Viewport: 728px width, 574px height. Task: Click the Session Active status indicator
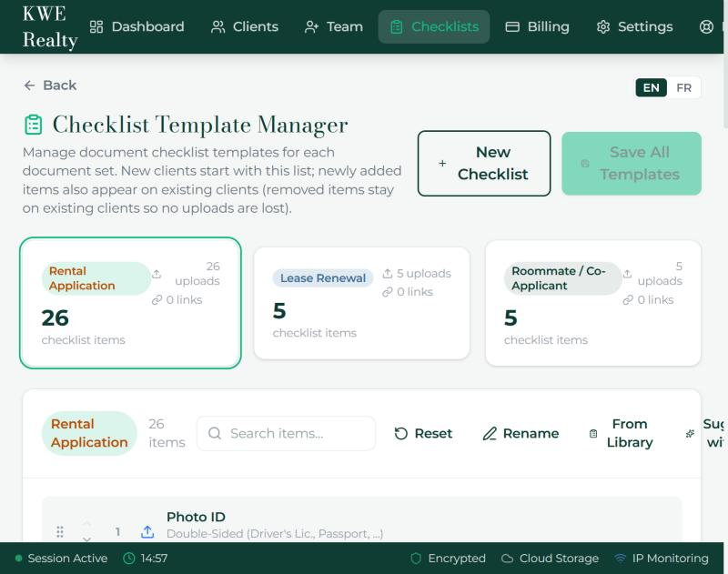[x=61, y=559]
